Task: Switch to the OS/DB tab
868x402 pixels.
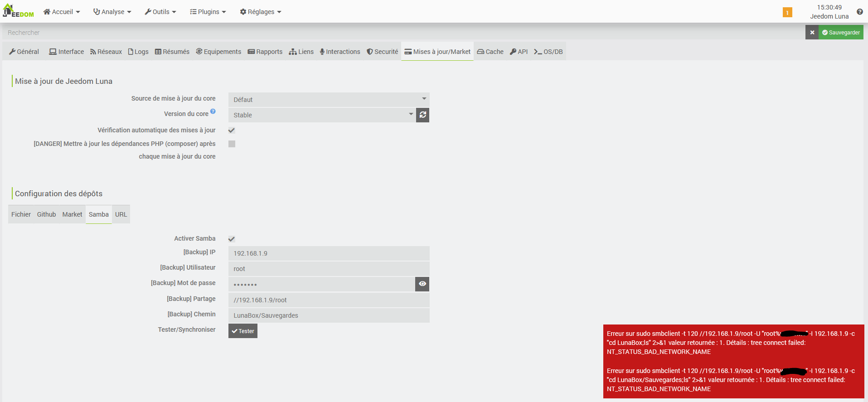Action: (x=548, y=52)
